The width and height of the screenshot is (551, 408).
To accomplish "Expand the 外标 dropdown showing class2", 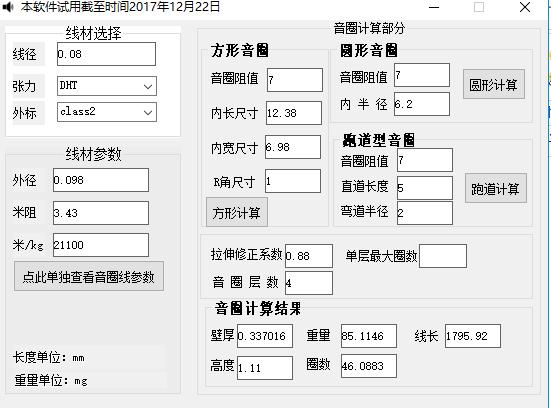I will click(x=107, y=112).
